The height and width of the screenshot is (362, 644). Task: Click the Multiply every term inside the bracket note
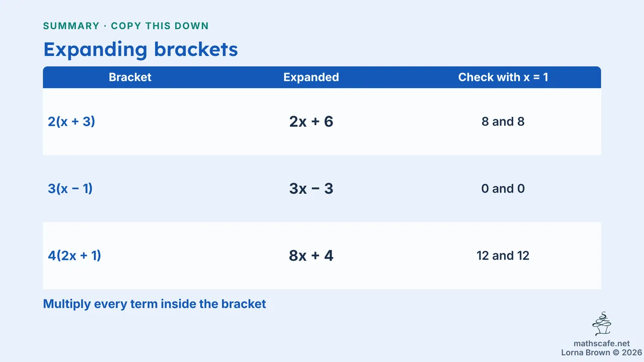154,304
